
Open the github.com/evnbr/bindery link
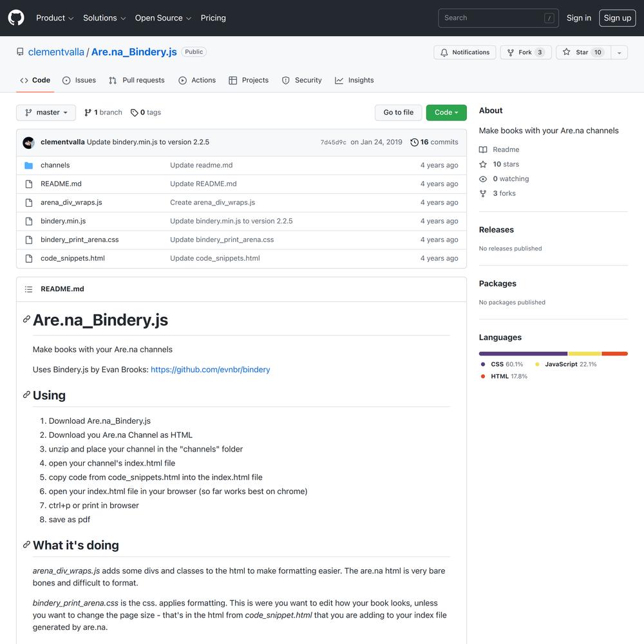(x=211, y=370)
